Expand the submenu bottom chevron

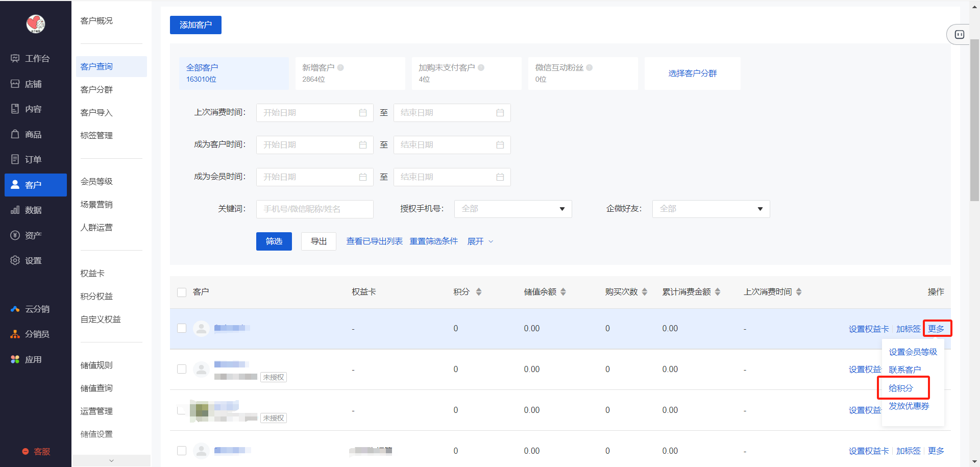point(111,461)
